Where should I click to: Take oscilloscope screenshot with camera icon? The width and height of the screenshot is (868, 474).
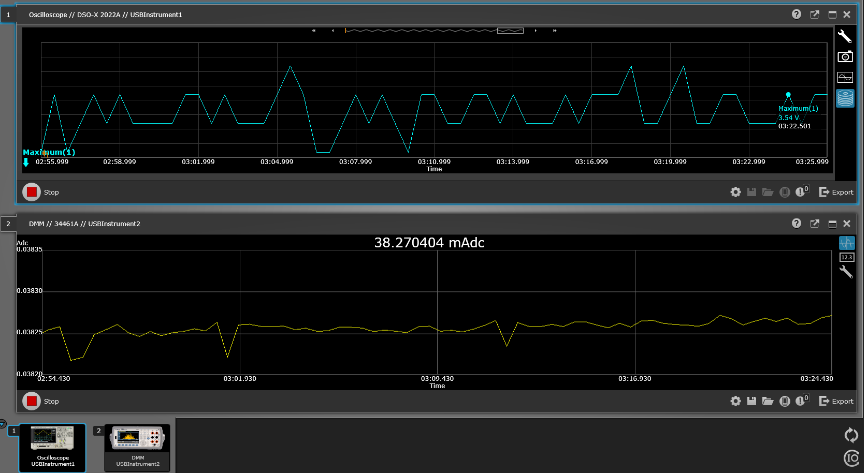point(845,57)
